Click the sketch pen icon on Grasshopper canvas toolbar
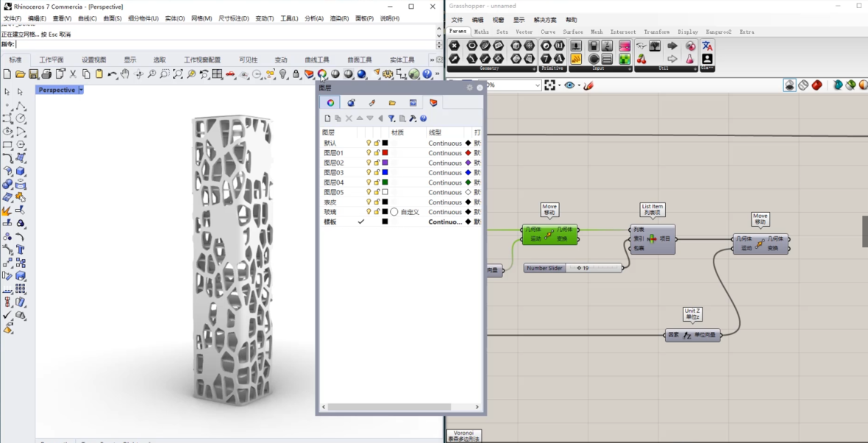Image resolution: width=868 pixels, height=443 pixels. point(588,85)
